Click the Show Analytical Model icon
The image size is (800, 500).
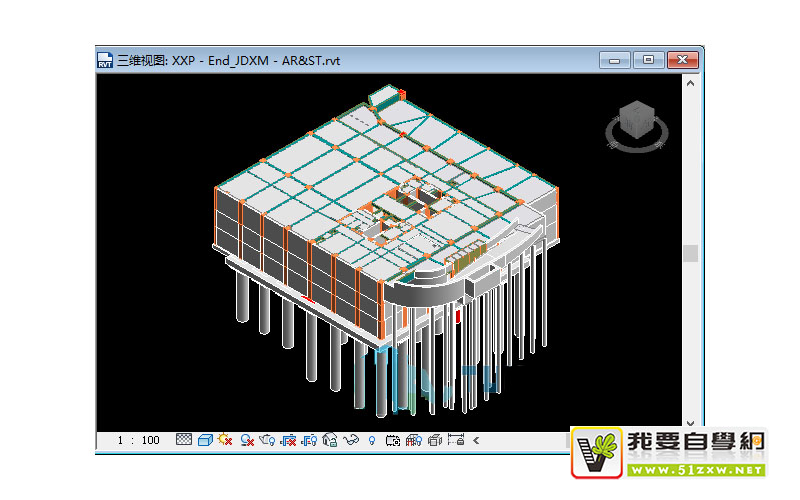coord(414,440)
